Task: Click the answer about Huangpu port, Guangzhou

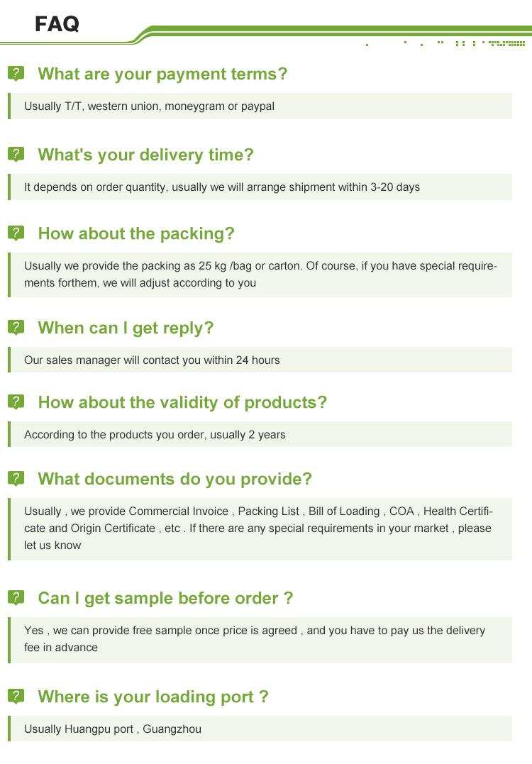Action: pos(113,729)
